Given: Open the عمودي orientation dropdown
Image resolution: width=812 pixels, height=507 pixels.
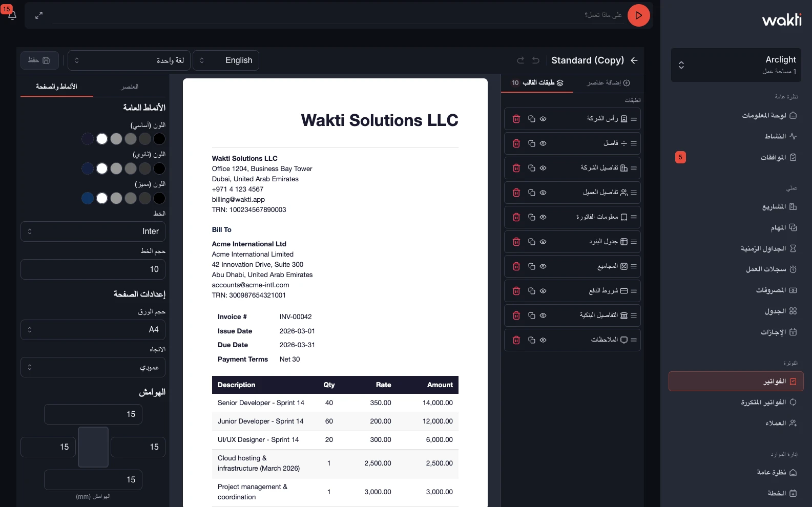Looking at the screenshot, I should [93, 367].
